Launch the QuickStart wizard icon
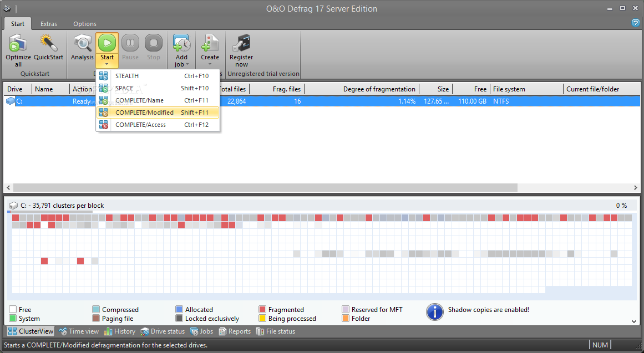The width and height of the screenshot is (644, 353). [x=48, y=44]
